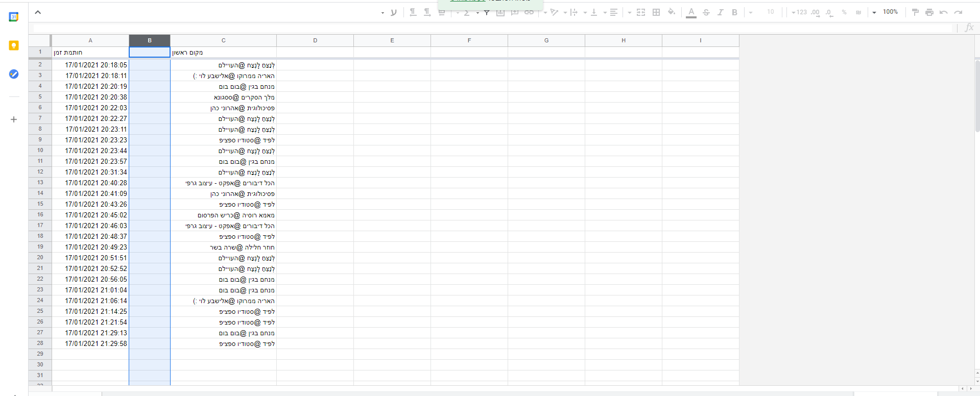Screen dimensions: 980x396
Task: Click the undo arrow in the toolbar
Action: pyautogui.click(x=944, y=12)
